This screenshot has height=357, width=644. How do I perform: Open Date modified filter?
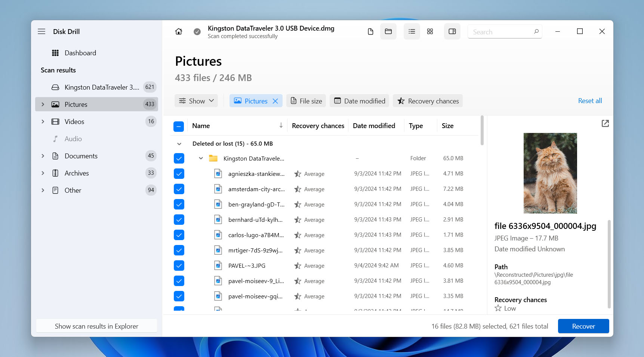[360, 101]
